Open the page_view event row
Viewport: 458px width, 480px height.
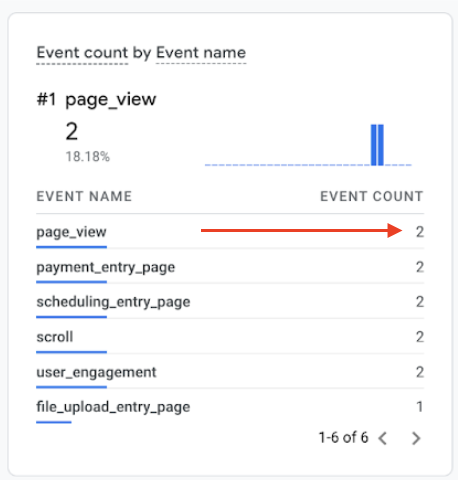click(x=230, y=231)
